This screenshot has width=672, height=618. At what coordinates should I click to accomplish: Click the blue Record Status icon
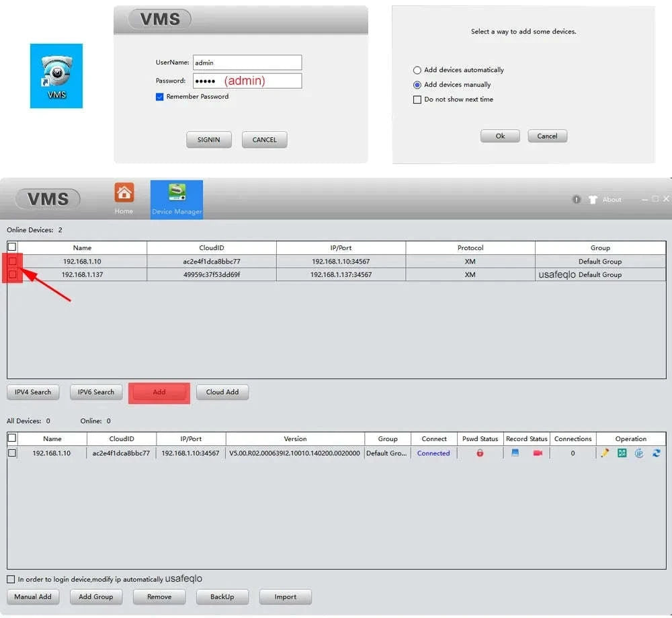tap(515, 453)
